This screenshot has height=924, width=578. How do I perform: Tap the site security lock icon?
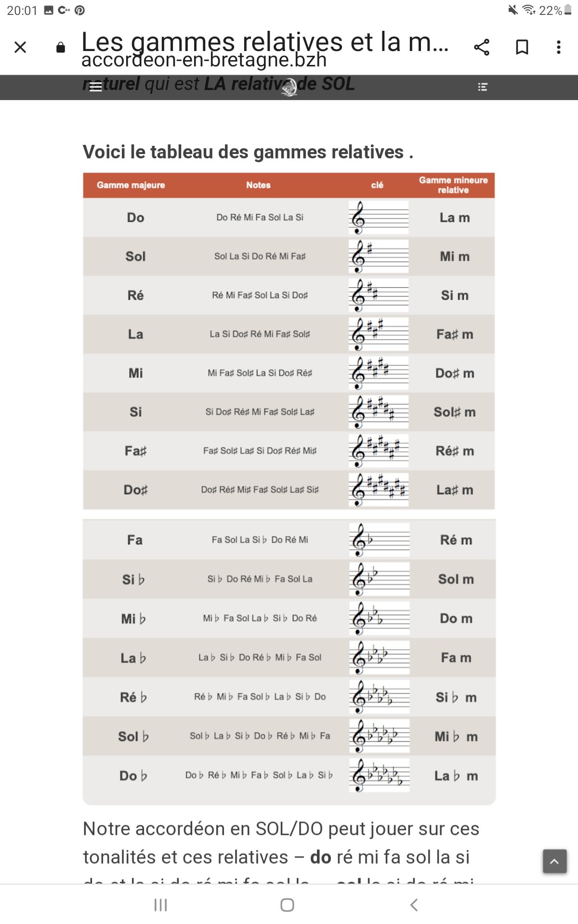tap(61, 47)
